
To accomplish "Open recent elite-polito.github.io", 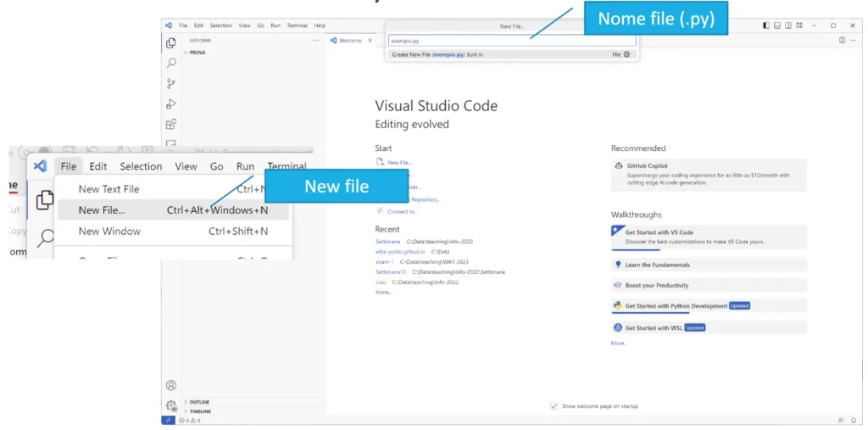I will 400,252.
